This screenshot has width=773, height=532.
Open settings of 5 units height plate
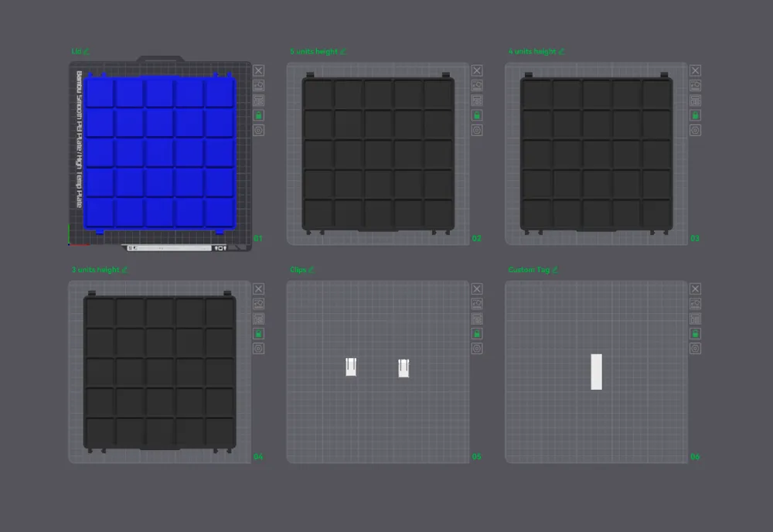point(477,130)
